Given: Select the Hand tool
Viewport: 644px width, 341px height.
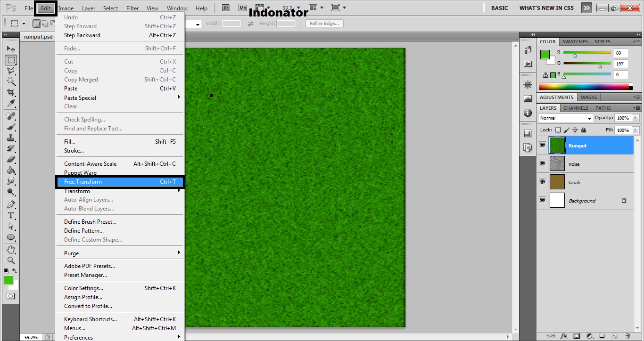Looking at the screenshot, I should tap(9, 249).
